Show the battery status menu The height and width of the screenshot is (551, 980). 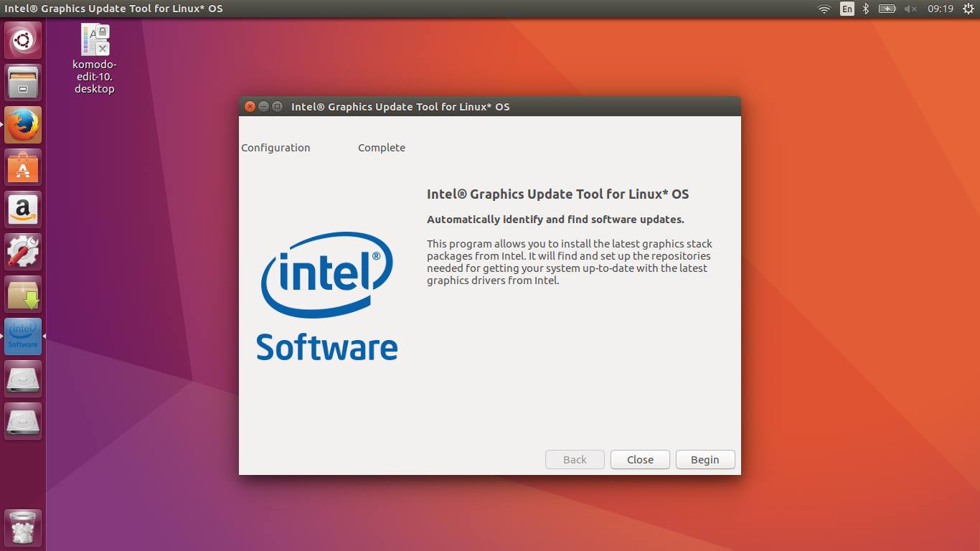click(887, 9)
